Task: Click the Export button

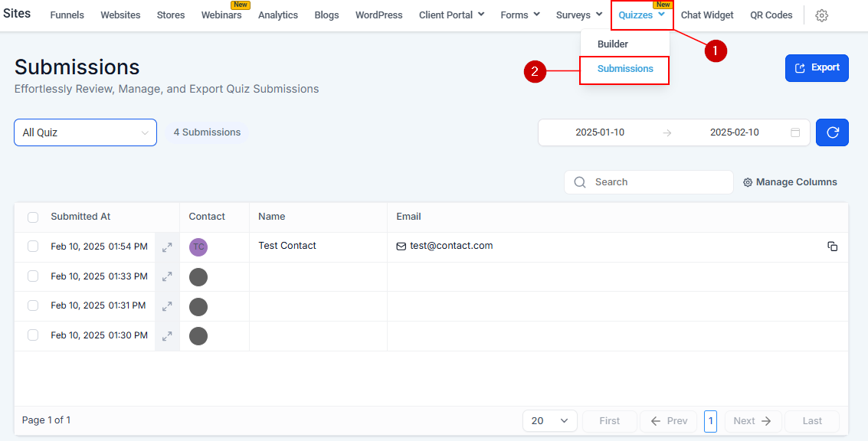Action: pyautogui.click(x=817, y=68)
